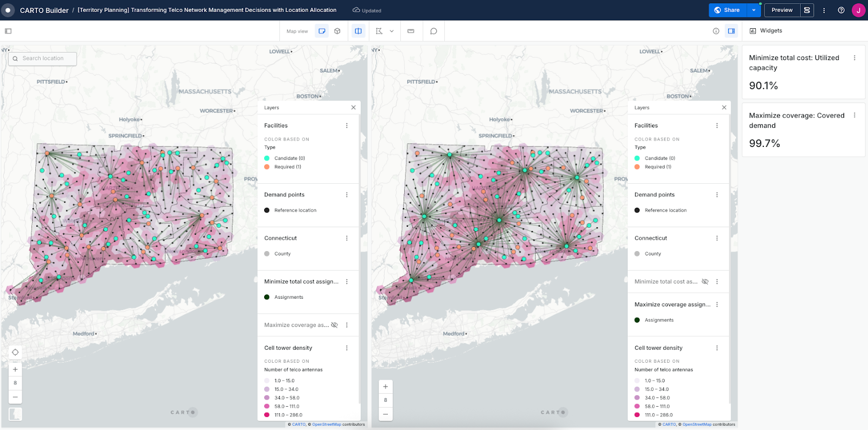
Task: Toggle the split dual map view icon
Action: pos(358,31)
